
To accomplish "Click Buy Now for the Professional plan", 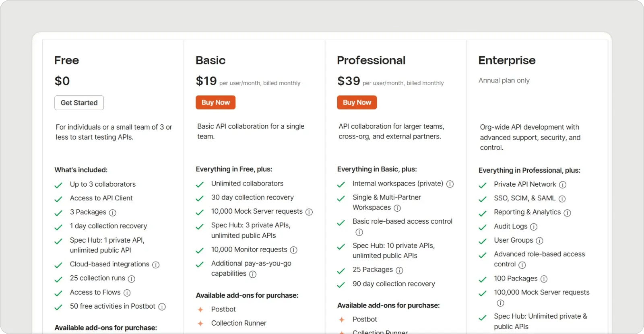I will tap(357, 102).
